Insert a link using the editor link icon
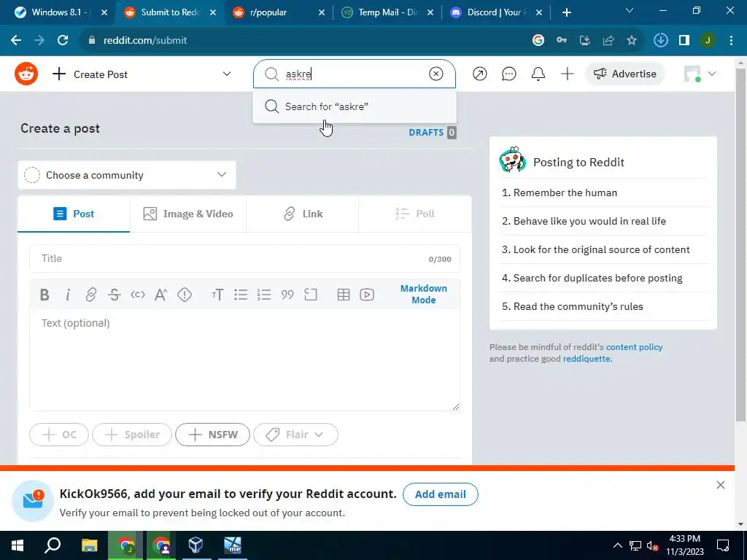The image size is (747, 560). coord(90,295)
